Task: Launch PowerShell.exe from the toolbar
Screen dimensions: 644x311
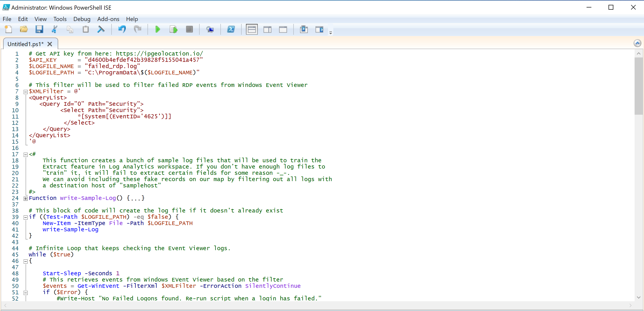Action: point(231,29)
